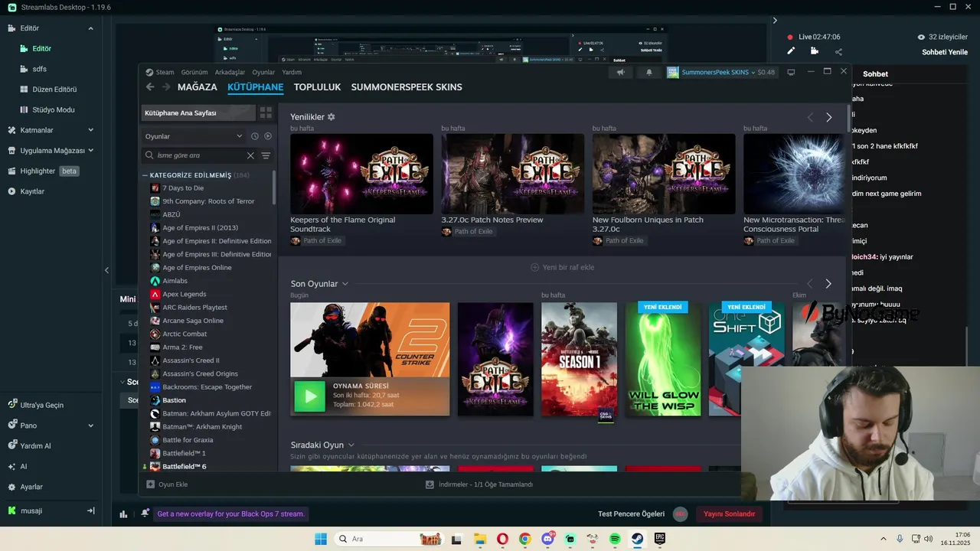
Task: Share the live stream
Action: coord(838,51)
